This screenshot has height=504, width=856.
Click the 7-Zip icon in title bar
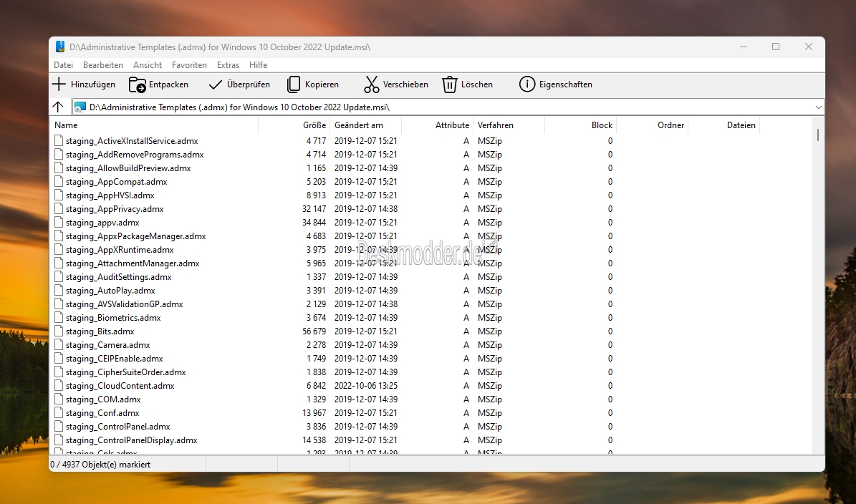[x=61, y=47]
